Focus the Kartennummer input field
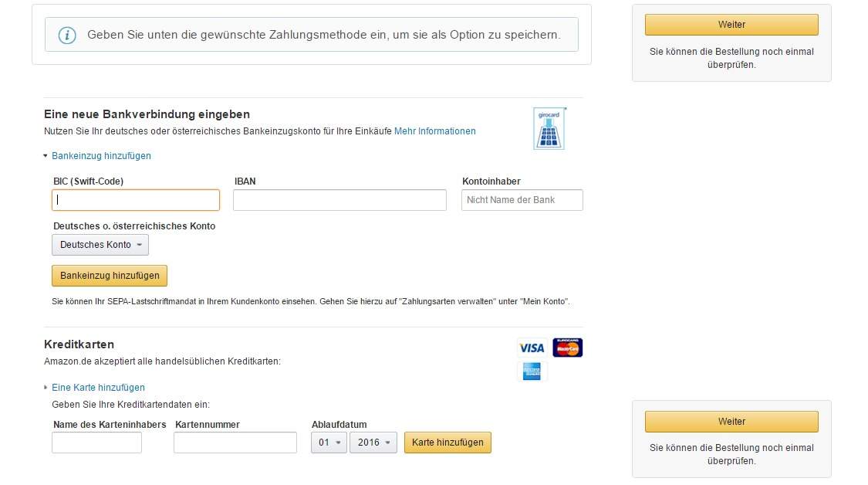The width and height of the screenshot is (868, 485). pos(235,443)
